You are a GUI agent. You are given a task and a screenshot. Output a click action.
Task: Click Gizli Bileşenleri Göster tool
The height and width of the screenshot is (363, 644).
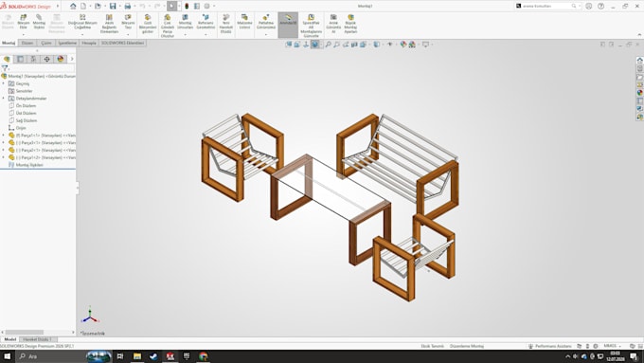pyautogui.click(x=148, y=24)
